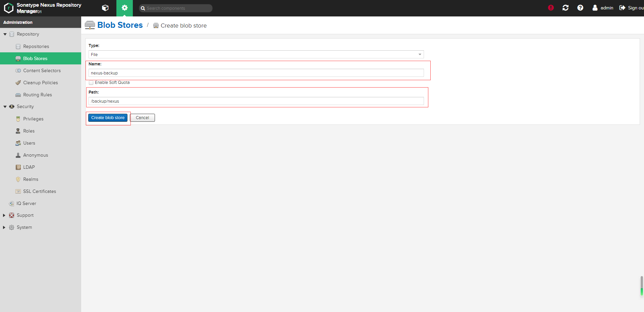
Task: Open LDAP menu item
Action: (x=41, y=167)
